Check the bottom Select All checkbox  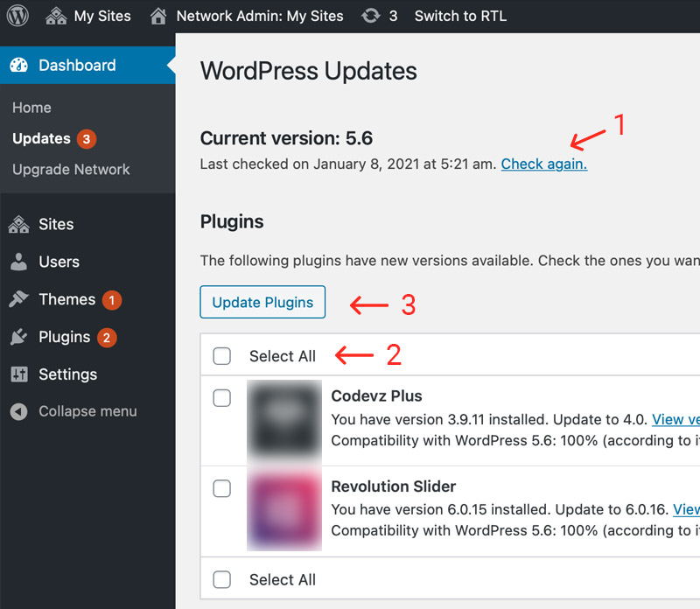[x=222, y=579]
